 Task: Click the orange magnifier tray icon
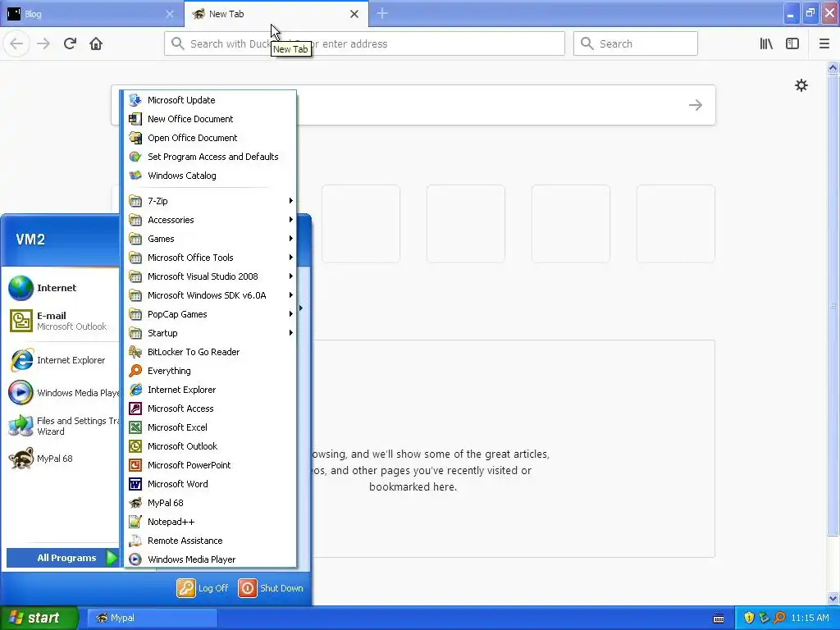point(779,618)
